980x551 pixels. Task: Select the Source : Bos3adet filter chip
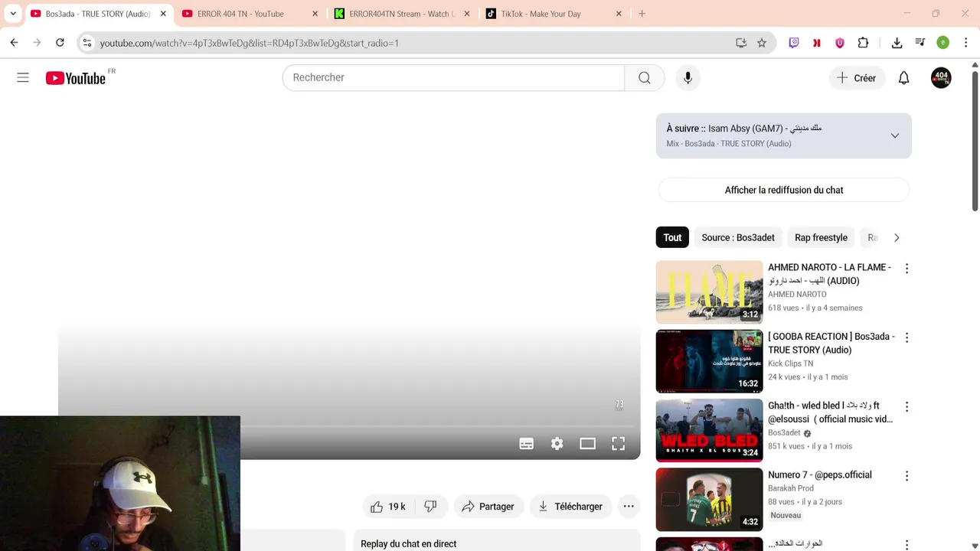pyautogui.click(x=738, y=238)
